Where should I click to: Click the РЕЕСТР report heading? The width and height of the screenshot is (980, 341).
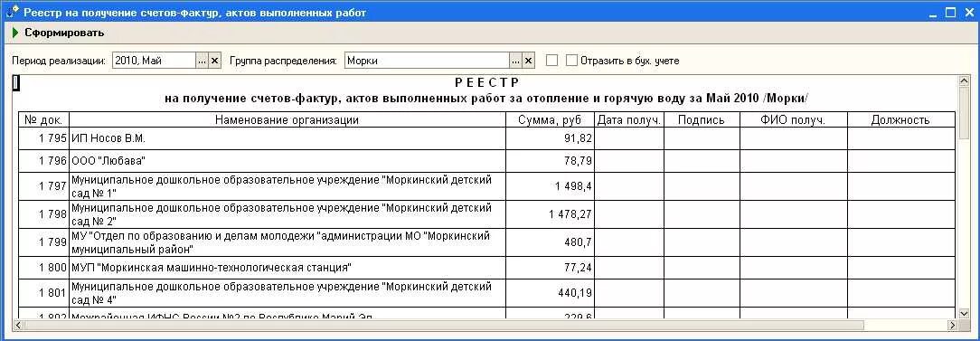pos(487,82)
